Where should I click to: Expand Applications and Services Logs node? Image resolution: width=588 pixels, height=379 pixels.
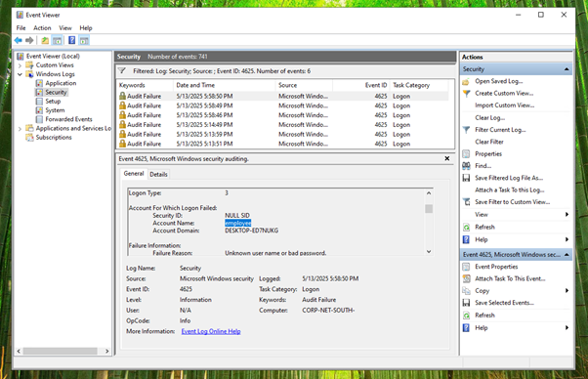pos(20,129)
